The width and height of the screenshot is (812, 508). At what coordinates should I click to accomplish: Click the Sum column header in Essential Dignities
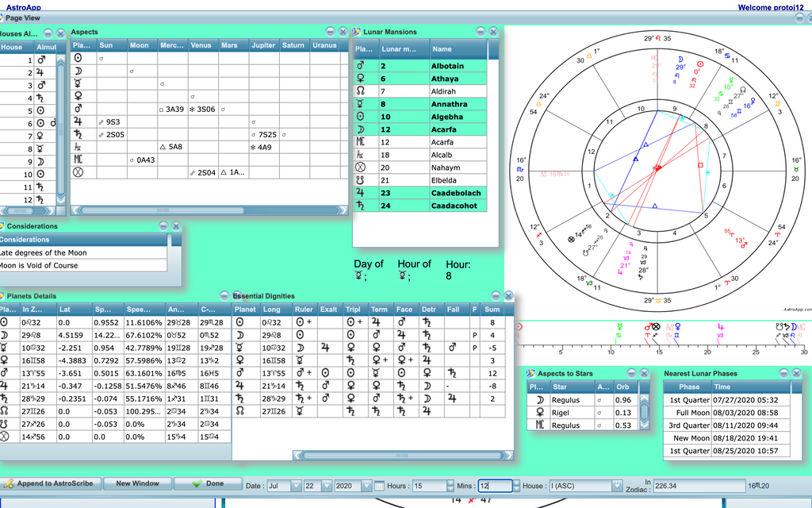point(492,310)
